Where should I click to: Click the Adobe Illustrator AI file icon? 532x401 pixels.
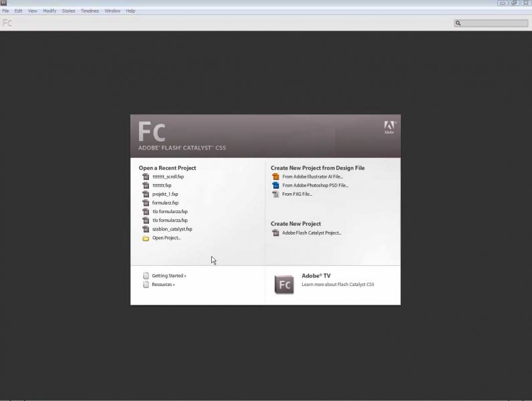tap(275, 177)
